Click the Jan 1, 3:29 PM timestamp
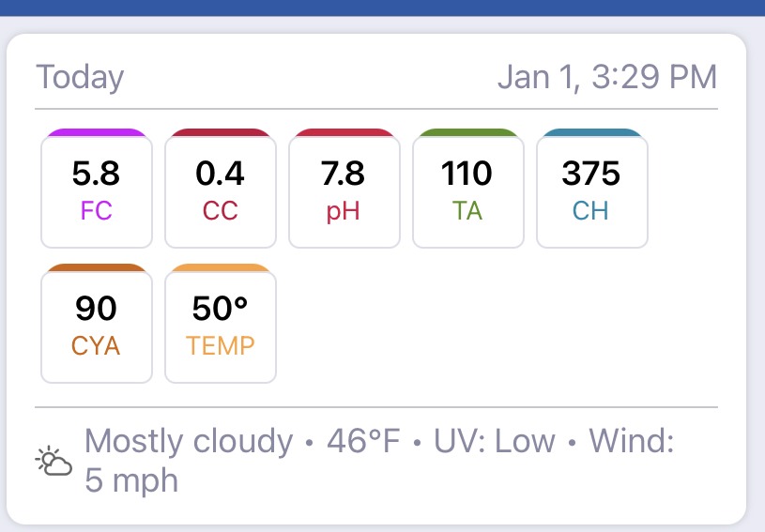 (607, 77)
